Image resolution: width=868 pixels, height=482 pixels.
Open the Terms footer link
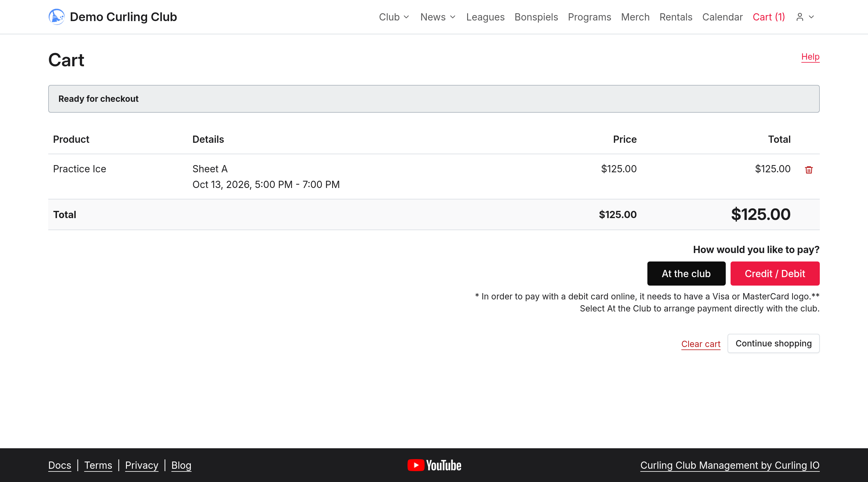point(98,465)
